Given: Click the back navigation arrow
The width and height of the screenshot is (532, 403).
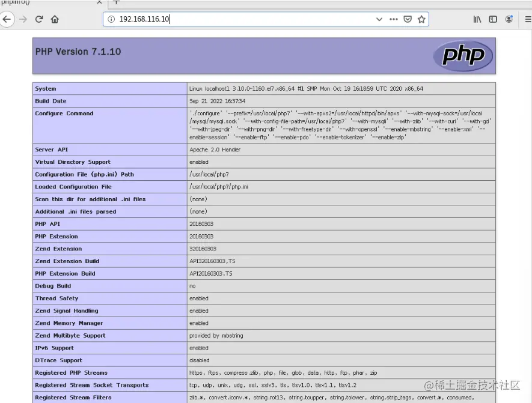Looking at the screenshot, I should pos(7,19).
